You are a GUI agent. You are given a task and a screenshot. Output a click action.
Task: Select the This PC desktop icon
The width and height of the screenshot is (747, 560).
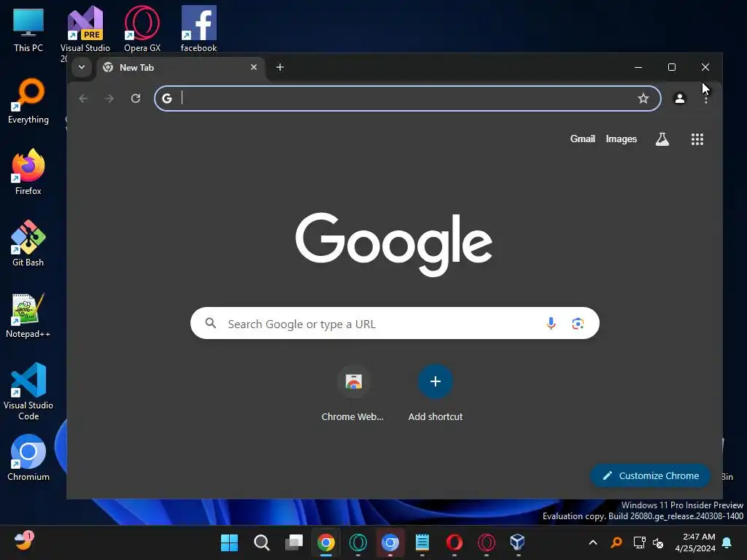(28, 29)
